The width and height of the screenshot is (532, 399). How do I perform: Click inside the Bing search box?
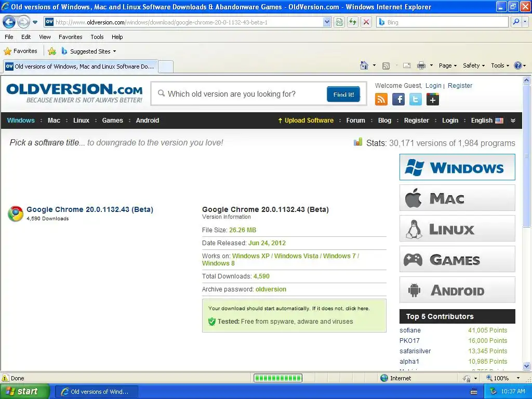(443, 22)
